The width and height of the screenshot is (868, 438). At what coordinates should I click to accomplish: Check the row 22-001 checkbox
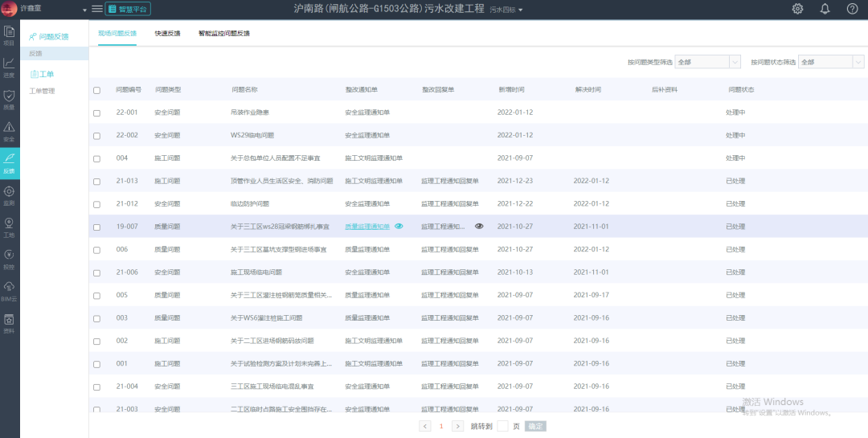[97, 113]
